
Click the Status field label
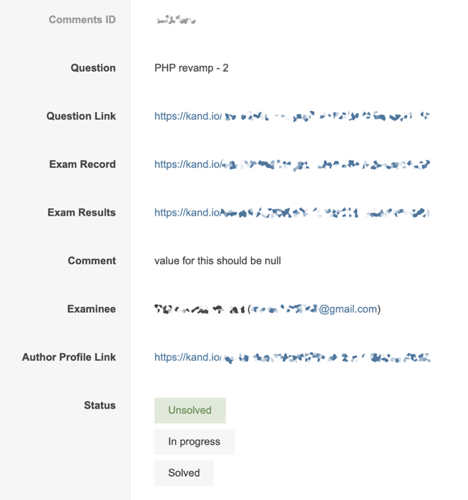[x=100, y=405]
